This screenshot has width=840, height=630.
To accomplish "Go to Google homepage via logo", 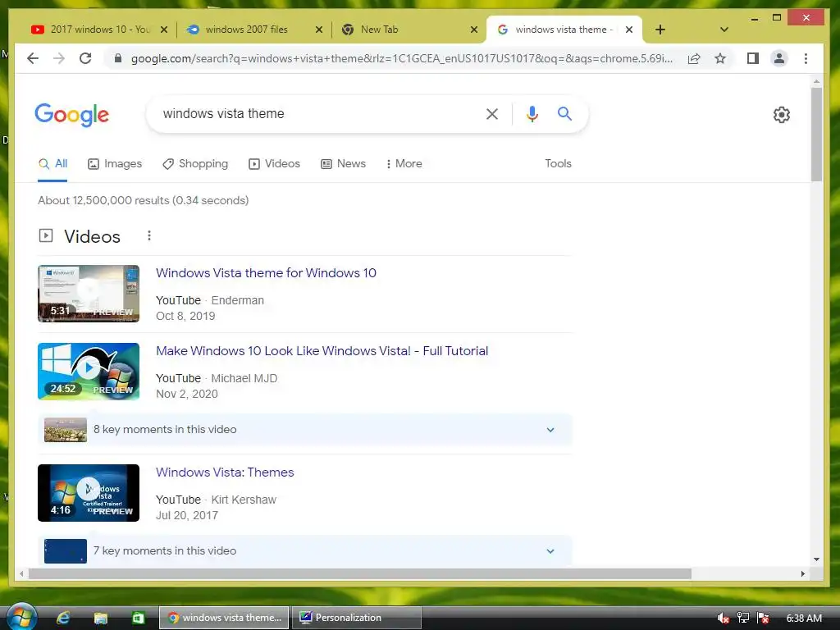I will tap(72, 115).
